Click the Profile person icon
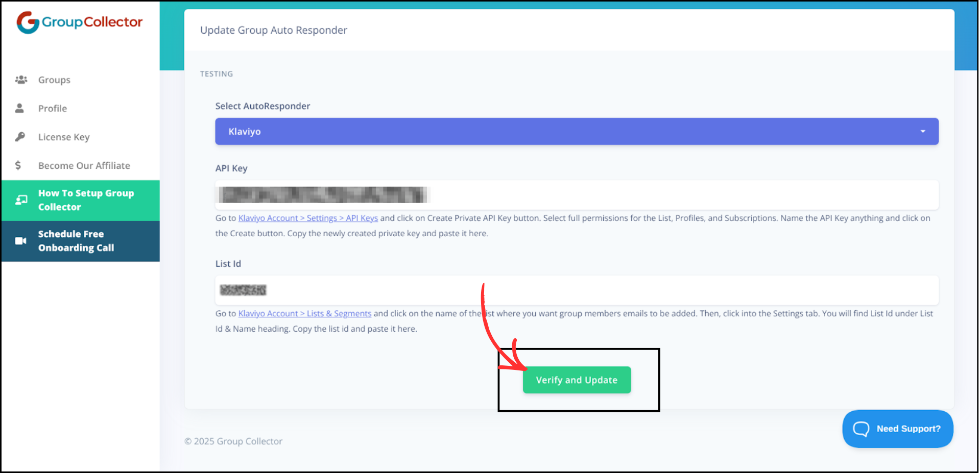Image resolution: width=980 pixels, height=473 pixels. pyautogui.click(x=20, y=108)
